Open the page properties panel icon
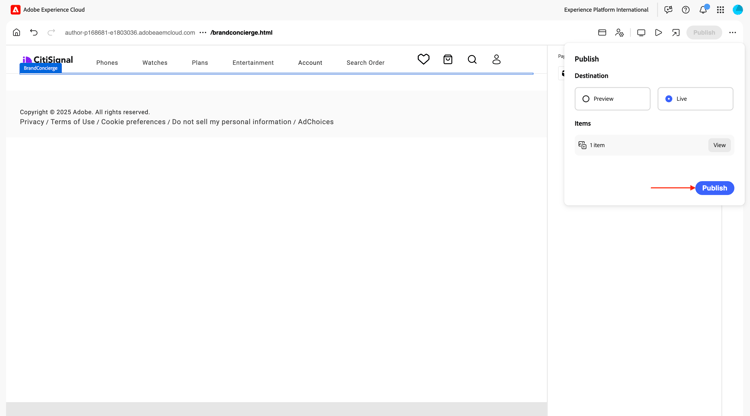Screen dimensions: 750x416 pos(602,33)
